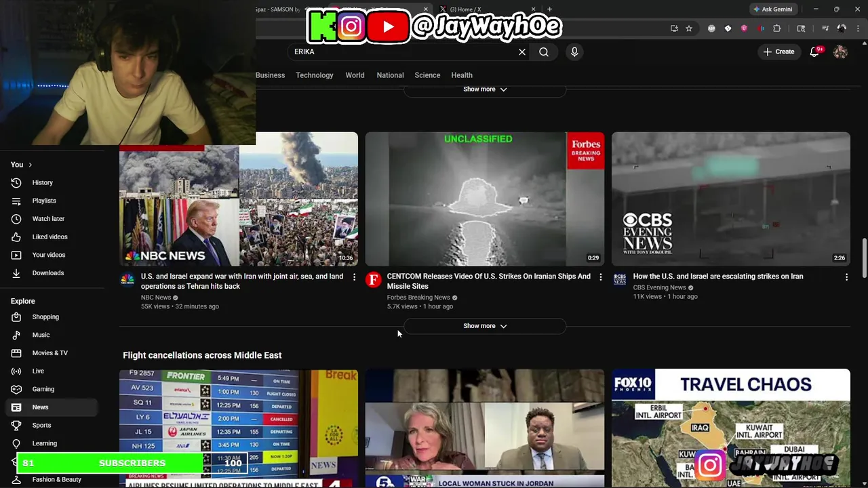Expand the You section chevron
The height and width of the screenshot is (488, 868).
coord(30,165)
